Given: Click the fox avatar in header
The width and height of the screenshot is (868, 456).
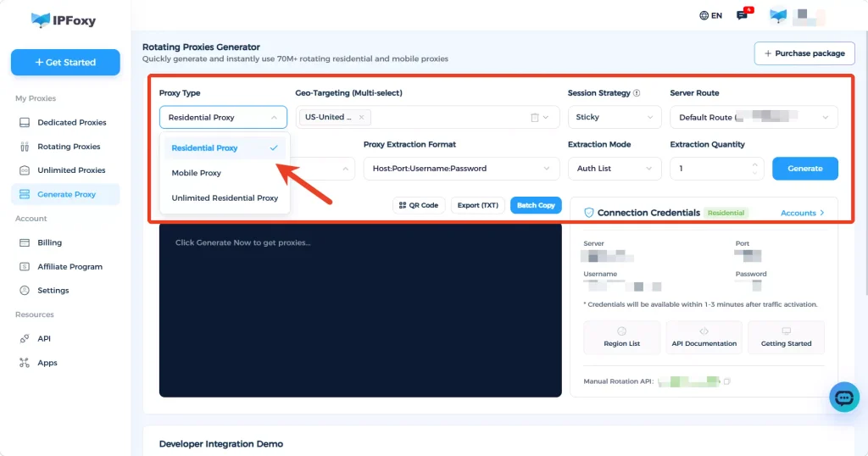Looking at the screenshot, I should 778,15.
